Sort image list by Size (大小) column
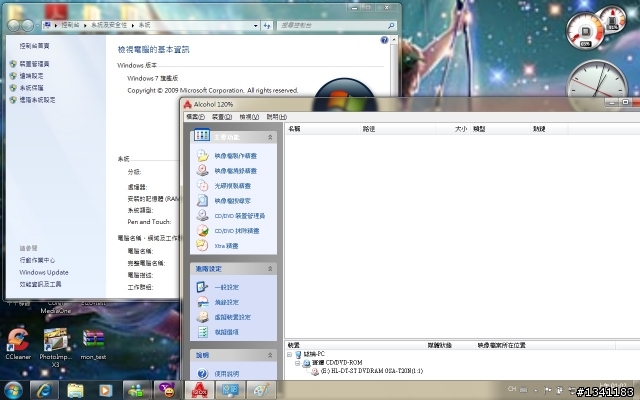 (x=453, y=129)
